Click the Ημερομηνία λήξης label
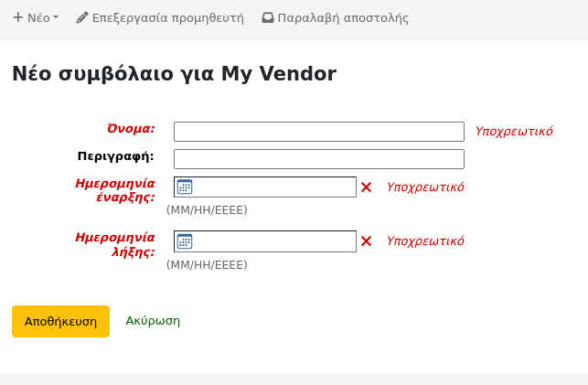588x385 pixels. (115, 244)
